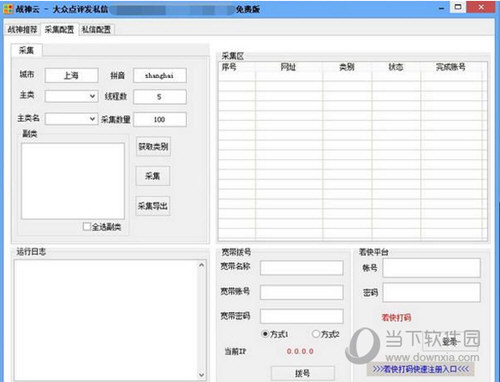Click the 城市 field showing 上海
This screenshot has height=382, width=500.
[71, 75]
